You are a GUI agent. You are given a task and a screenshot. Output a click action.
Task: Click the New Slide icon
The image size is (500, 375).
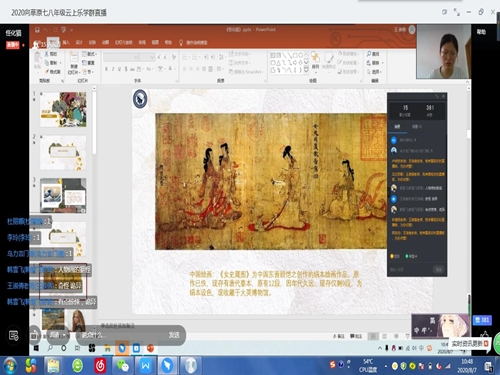click(x=74, y=58)
